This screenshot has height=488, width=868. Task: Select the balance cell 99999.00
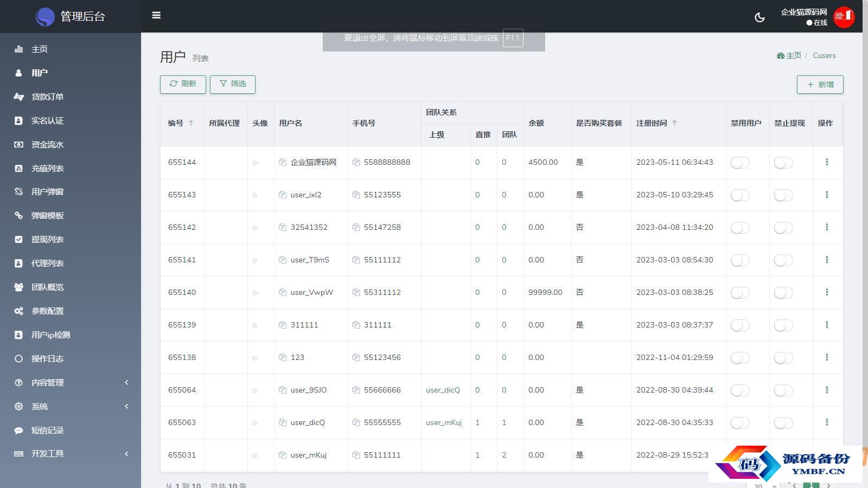[545, 292]
